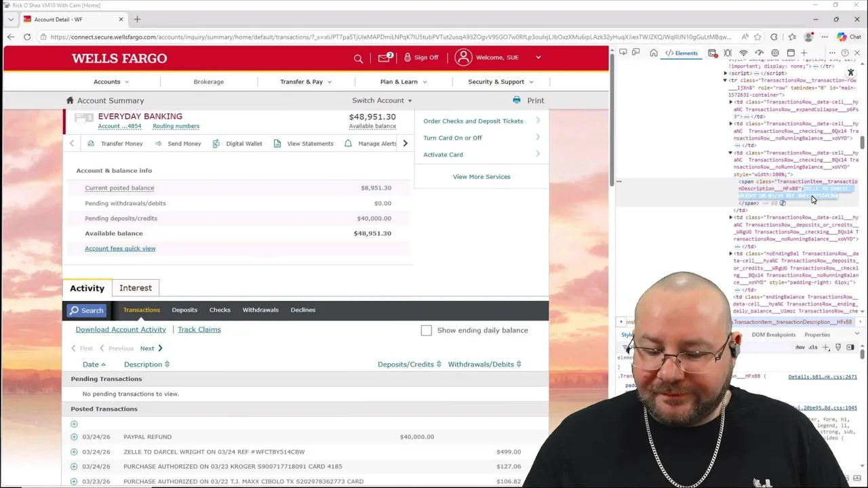Viewport: 868px width, 488px height.
Task: Click the Download Account Activity link
Action: point(121,329)
